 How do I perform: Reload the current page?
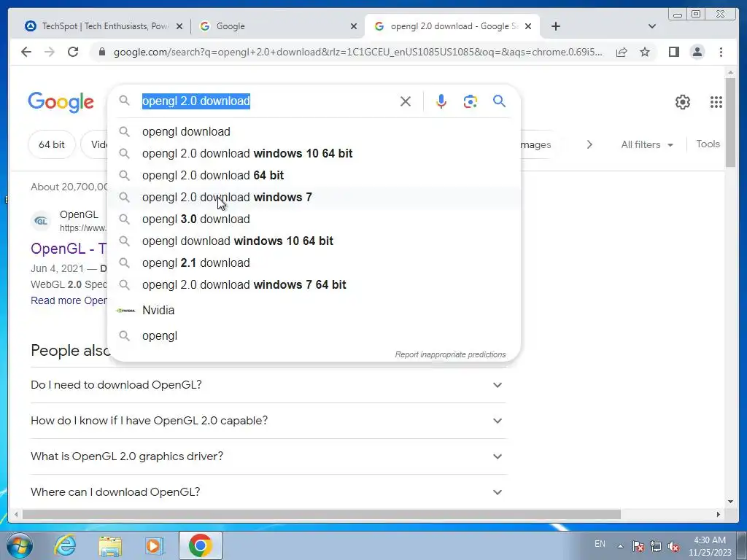tap(73, 52)
